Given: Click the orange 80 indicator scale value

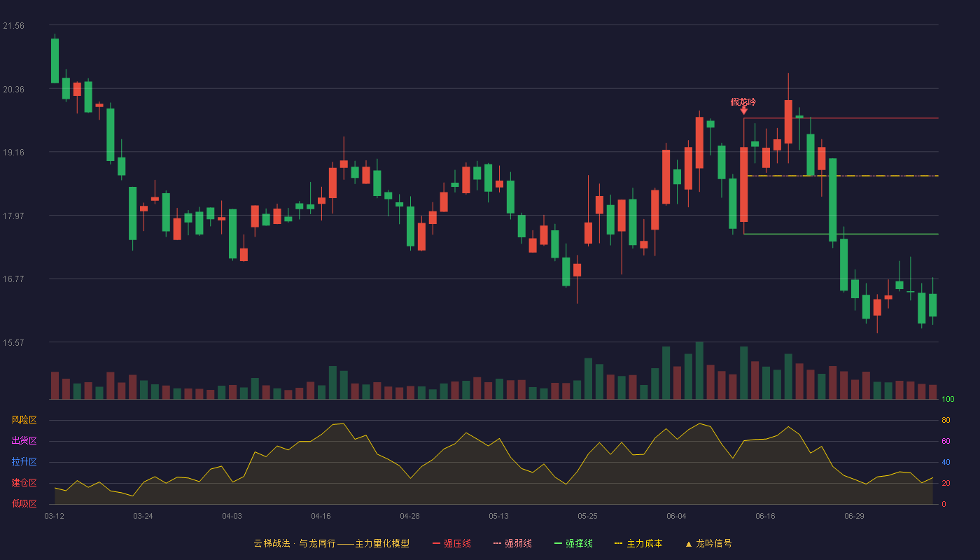Looking at the screenshot, I should click(946, 421).
